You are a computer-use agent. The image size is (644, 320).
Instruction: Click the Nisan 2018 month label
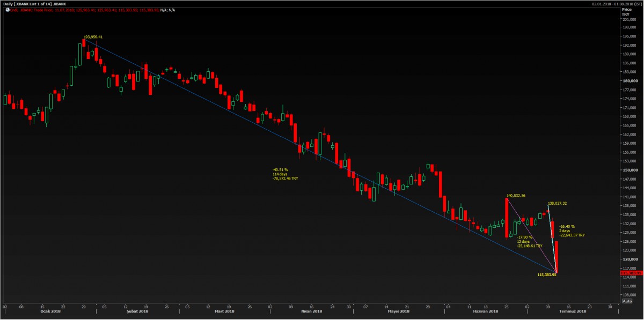(313, 311)
